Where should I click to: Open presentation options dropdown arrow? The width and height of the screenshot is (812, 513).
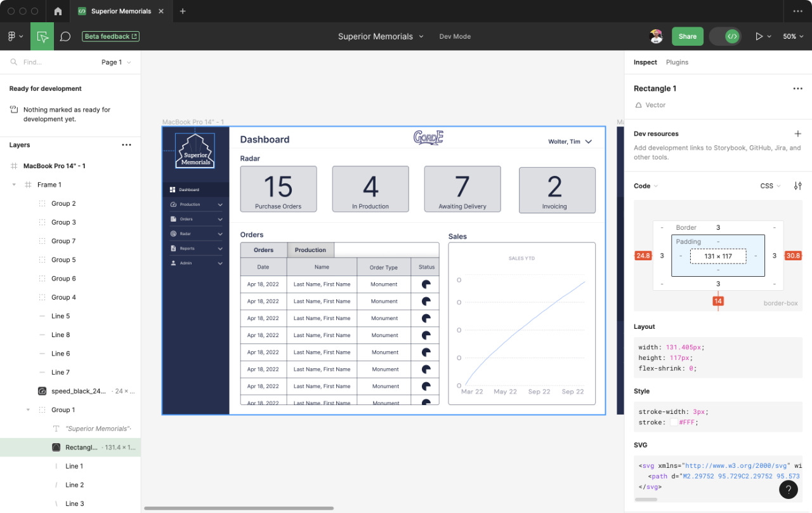(769, 37)
